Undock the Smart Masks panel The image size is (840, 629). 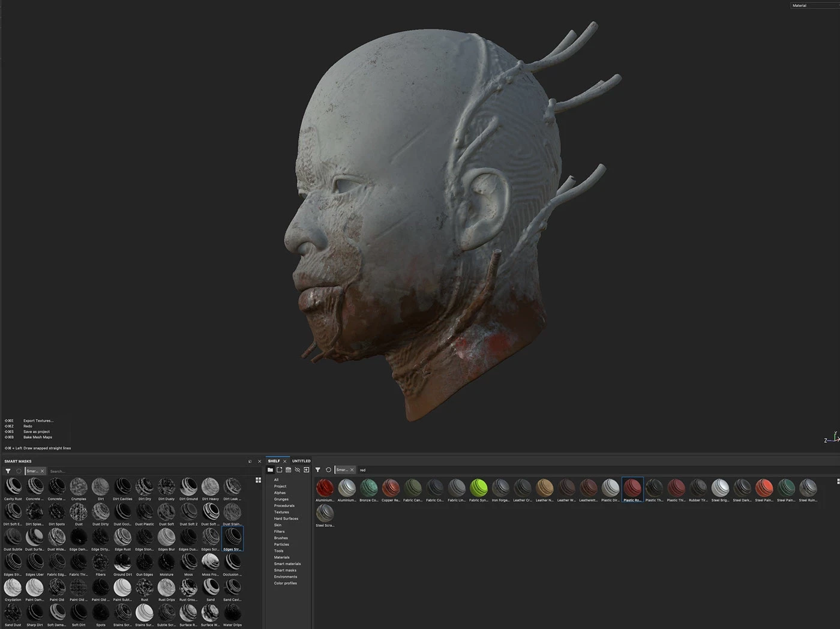point(250,462)
